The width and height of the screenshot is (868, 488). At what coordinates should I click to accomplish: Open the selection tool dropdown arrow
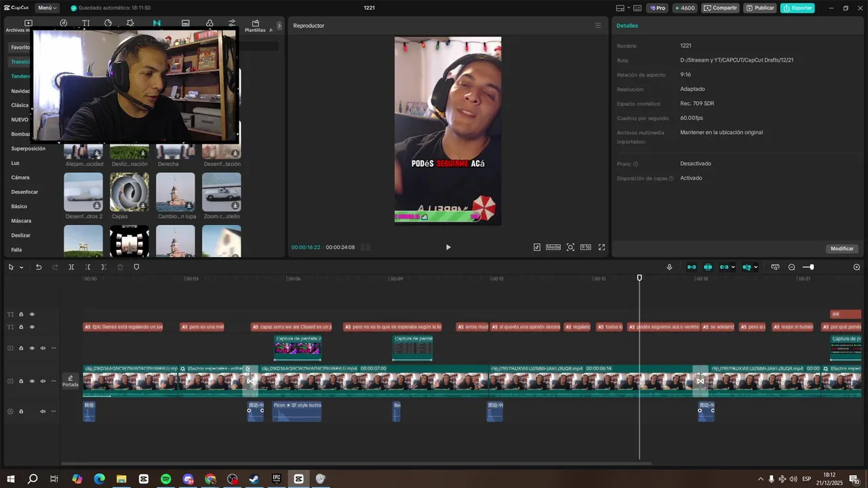point(21,268)
